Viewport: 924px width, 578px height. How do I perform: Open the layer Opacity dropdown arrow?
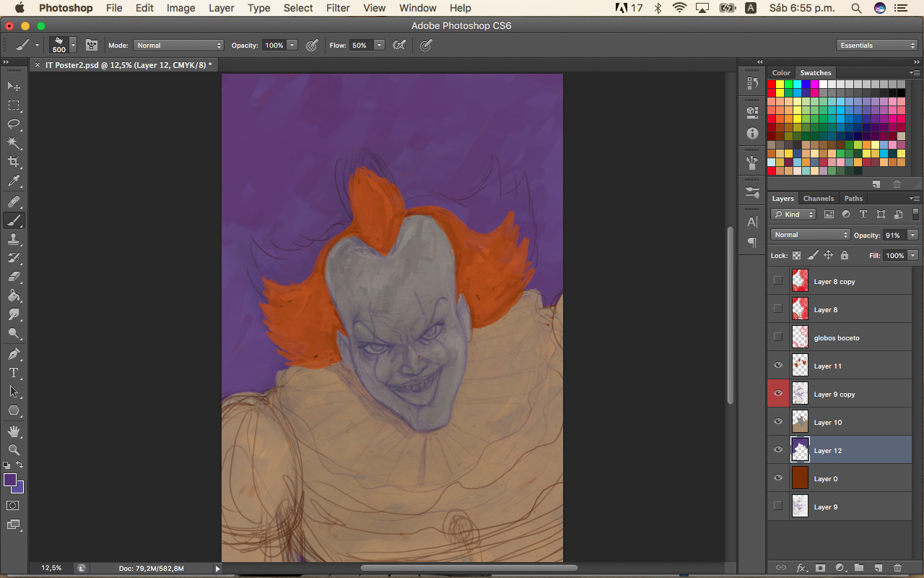(913, 235)
